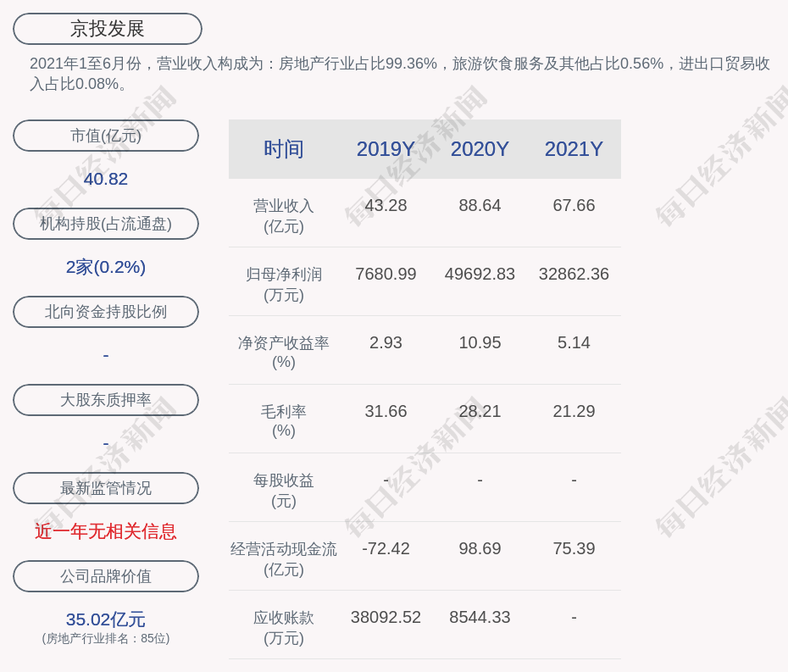Image resolution: width=788 pixels, height=672 pixels.
Task: Click the 毛利率(%) row label
Action: 284,421
